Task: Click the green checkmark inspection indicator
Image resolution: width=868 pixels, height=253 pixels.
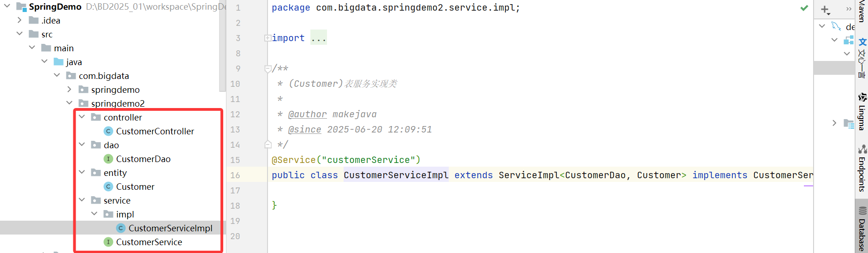Action: point(804,8)
